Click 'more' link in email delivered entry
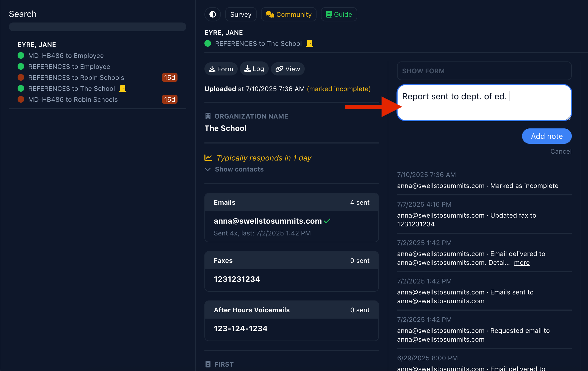This screenshot has height=371, width=588. 522,263
